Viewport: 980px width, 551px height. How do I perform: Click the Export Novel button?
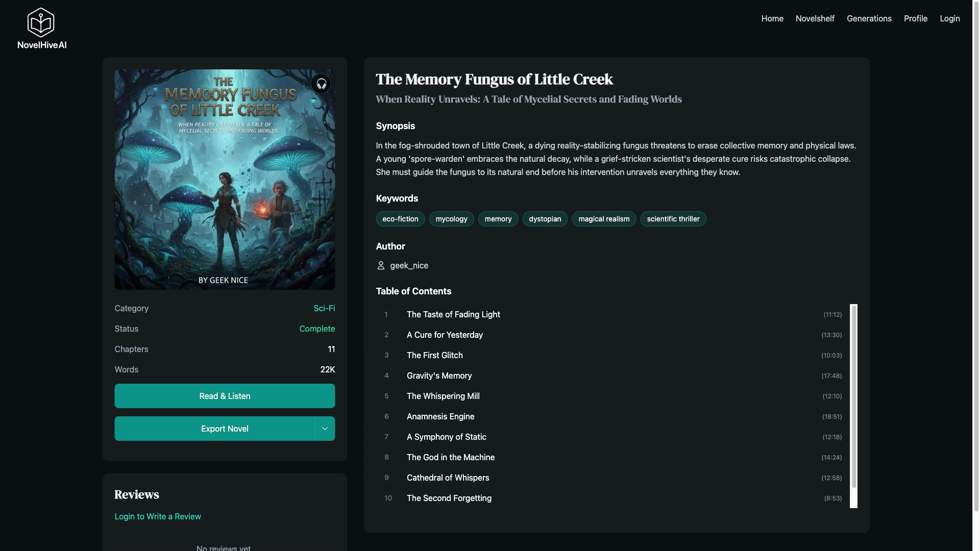[214, 429]
